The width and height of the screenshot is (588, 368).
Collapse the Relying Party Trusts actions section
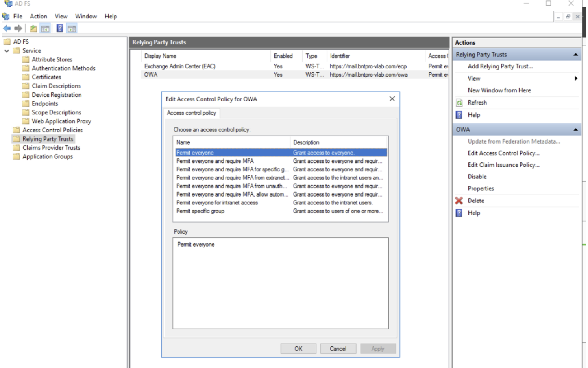click(x=575, y=55)
